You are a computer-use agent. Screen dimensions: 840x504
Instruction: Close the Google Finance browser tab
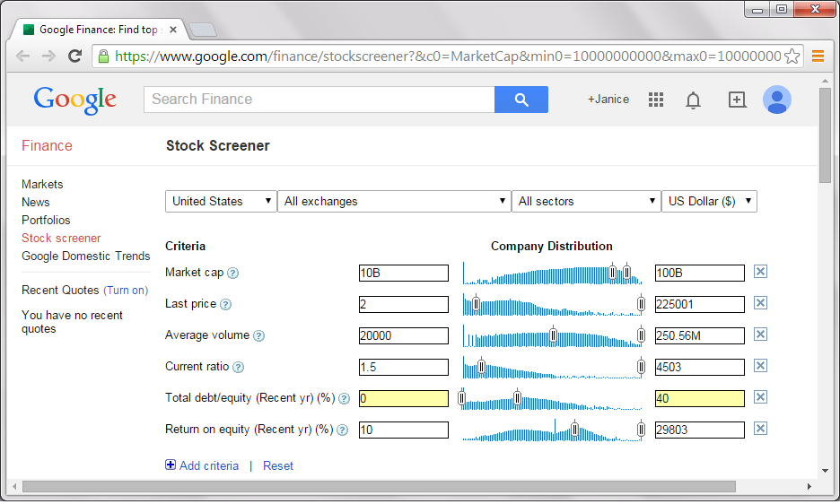pyautogui.click(x=173, y=30)
